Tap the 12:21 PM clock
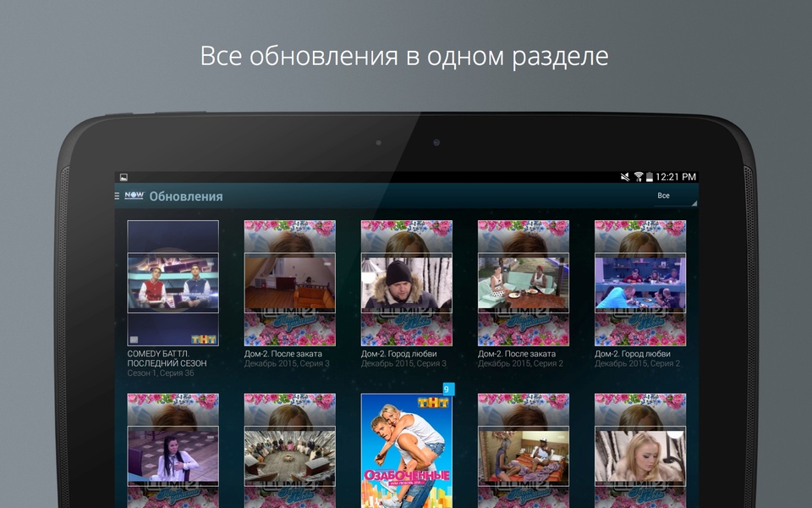Screen dimensions: 812x508 point(676,177)
